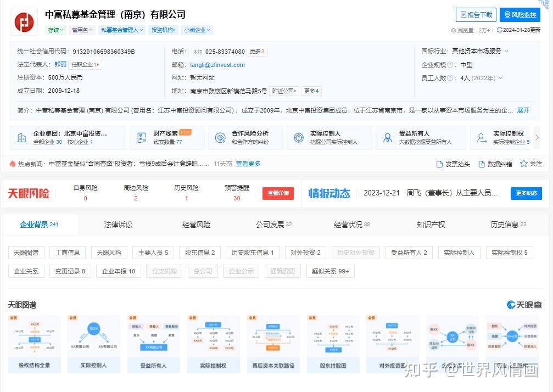The image size is (553, 392).
Task: Expand 任职企业 1 tag
Action: coord(85,65)
